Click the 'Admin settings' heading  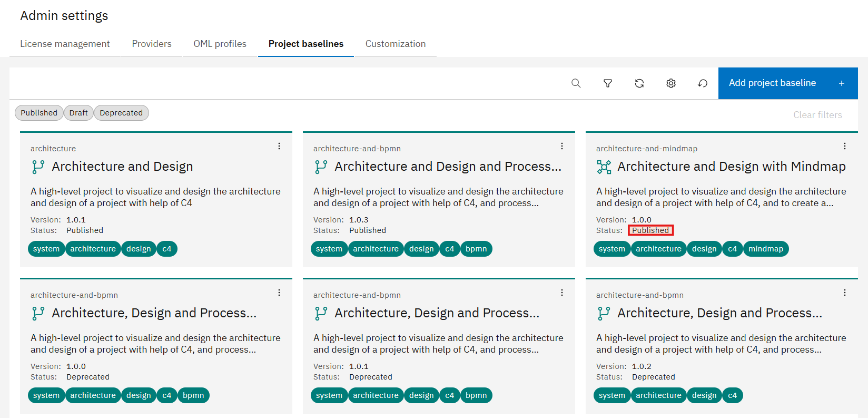coord(64,16)
